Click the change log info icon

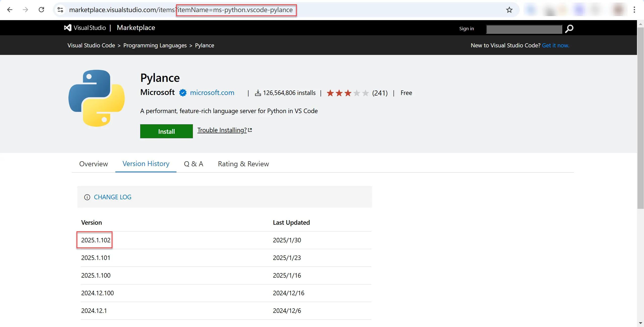87,197
